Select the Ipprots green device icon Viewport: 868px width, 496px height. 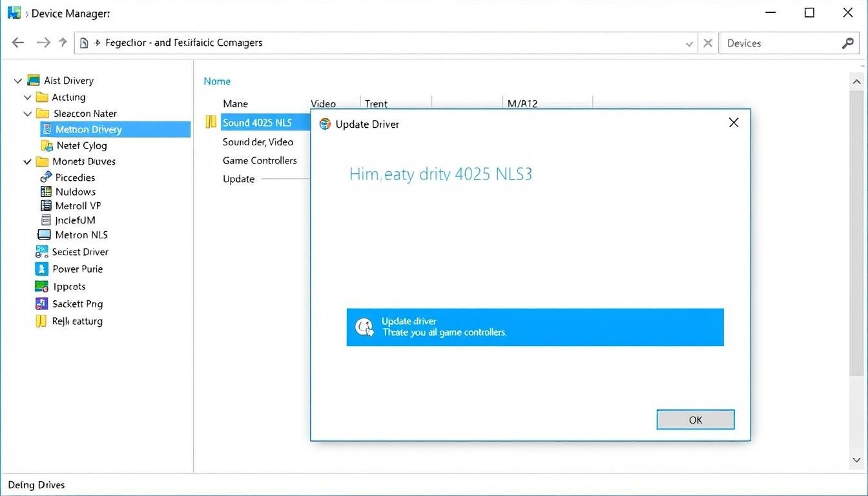(x=42, y=287)
